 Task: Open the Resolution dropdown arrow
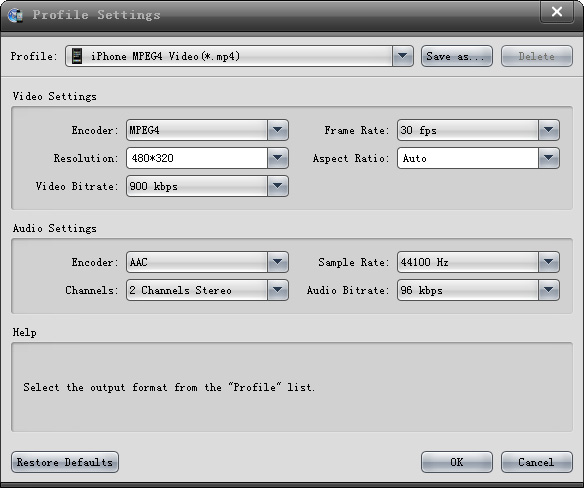point(277,158)
